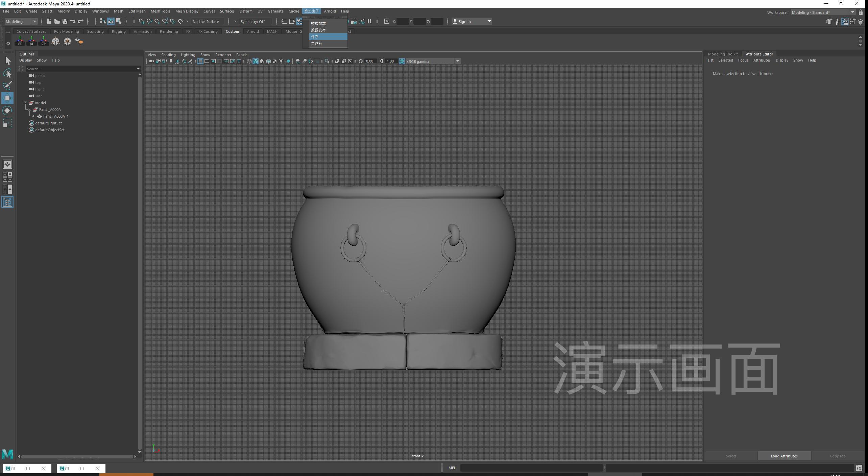This screenshot has width=868, height=476.
Task: Open the Workspace Modeling - Standard dropdown
Action: [x=823, y=13]
